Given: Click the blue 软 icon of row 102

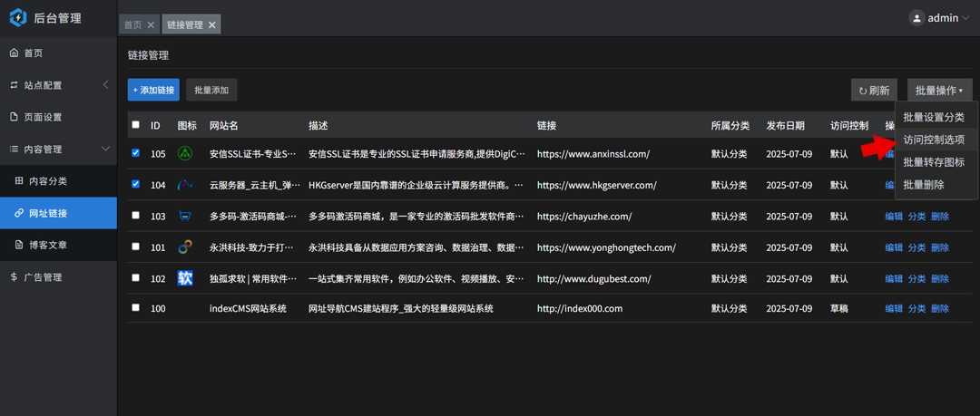Looking at the screenshot, I should click(x=185, y=278).
